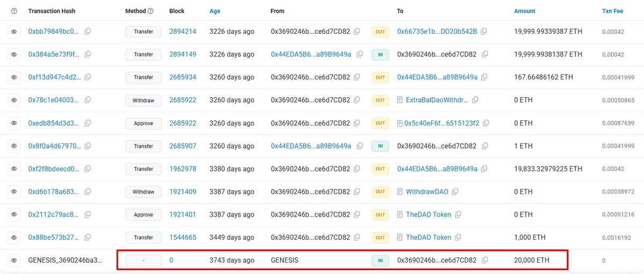Copy transaction hash 0xf13d947c4d2

click(x=87, y=77)
